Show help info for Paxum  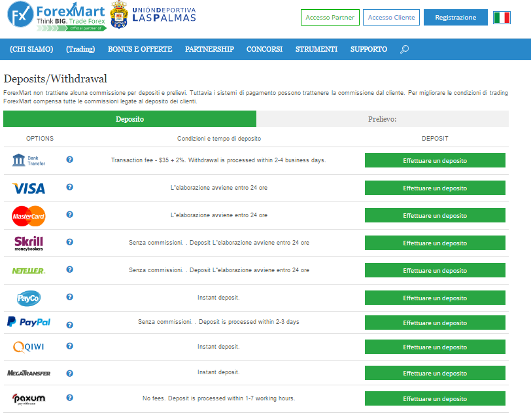point(70,398)
